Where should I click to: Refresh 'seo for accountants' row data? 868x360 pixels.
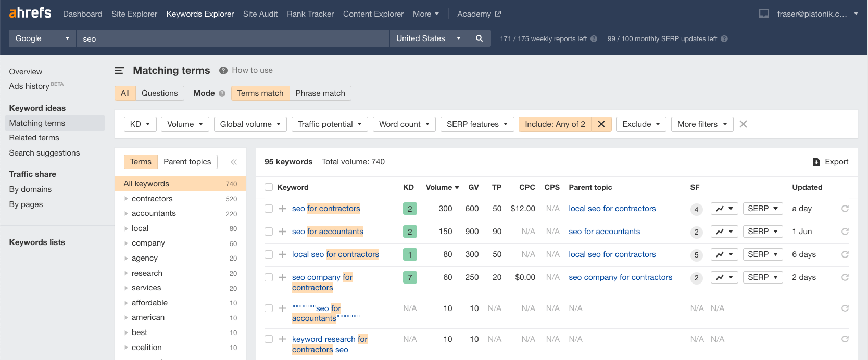[845, 232]
